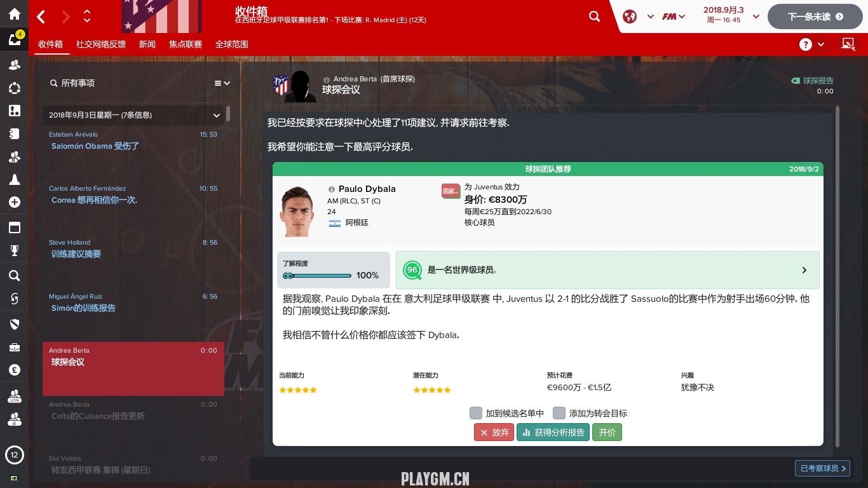Image resolution: width=868 pixels, height=488 pixels.
Task: Open the Boardroom briefcase icon
Action: (14, 347)
